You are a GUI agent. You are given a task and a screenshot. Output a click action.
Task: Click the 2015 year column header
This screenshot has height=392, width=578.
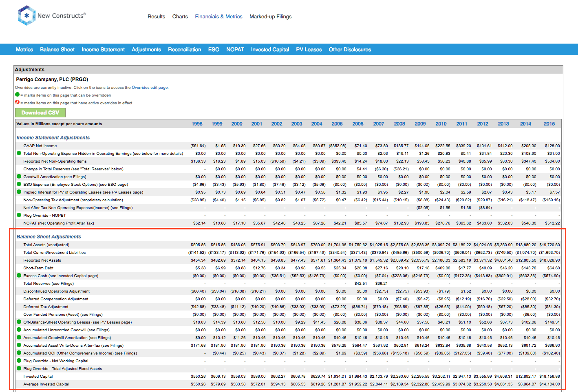pos(549,124)
